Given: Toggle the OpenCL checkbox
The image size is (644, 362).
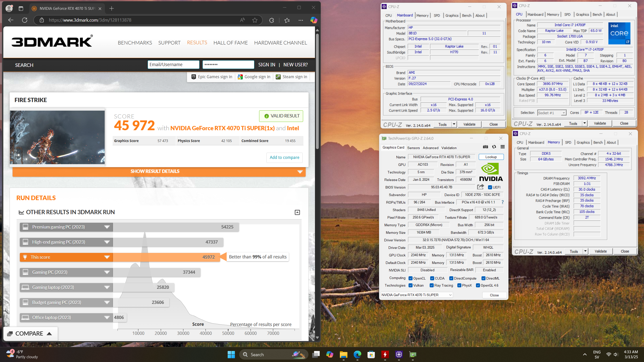Looking at the screenshot, I should (x=411, y=278).
